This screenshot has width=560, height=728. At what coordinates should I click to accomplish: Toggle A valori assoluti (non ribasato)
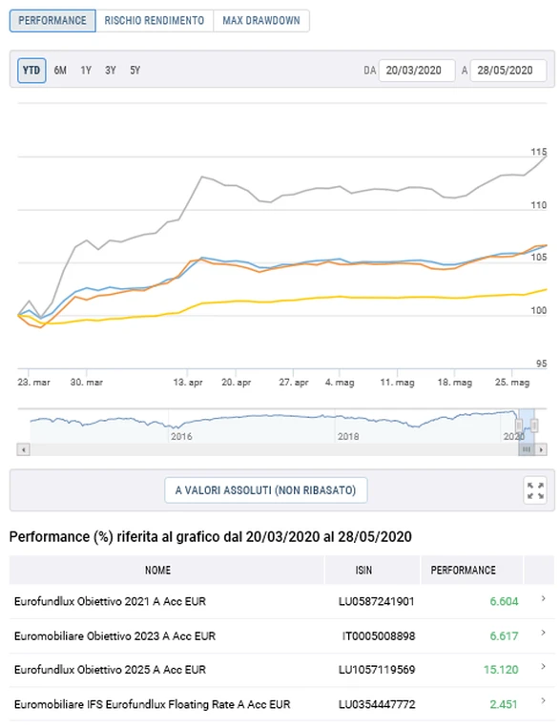(x=265, y=490)
